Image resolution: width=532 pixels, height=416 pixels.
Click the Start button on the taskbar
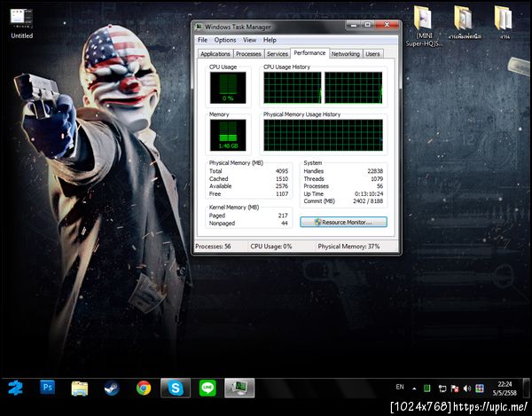click(x=15, y=388)
